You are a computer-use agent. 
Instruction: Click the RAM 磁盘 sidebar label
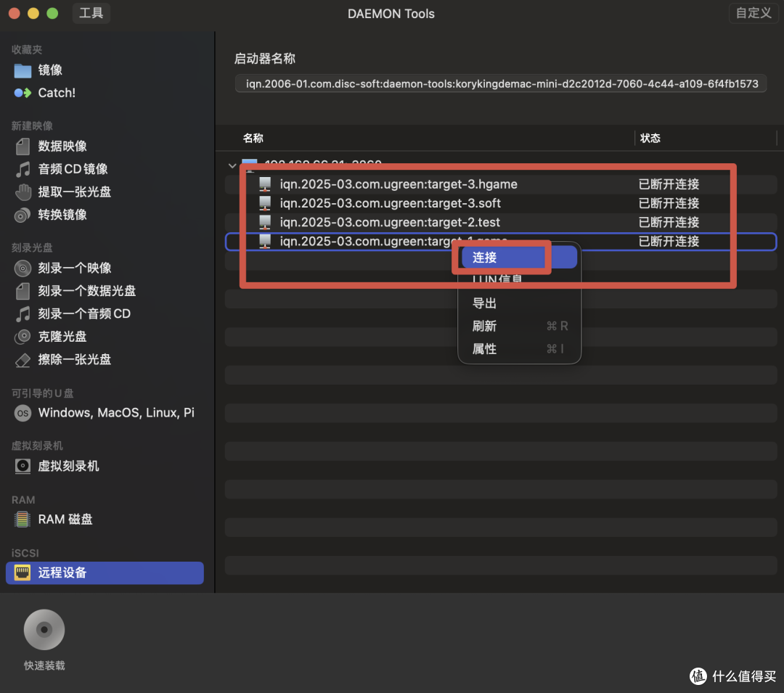[65, 520]
